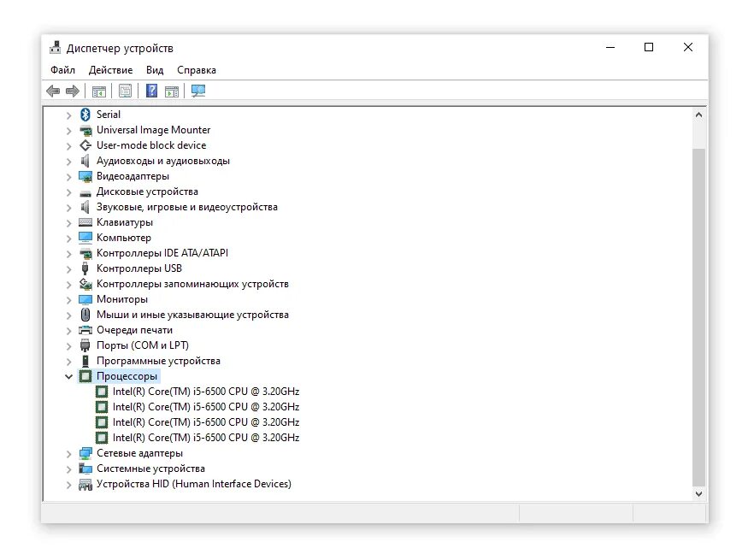This screenshot has height=560, width=754.
Task: Click the show/hide console tree toolbar icon
Action: click(x=99, y=91)
